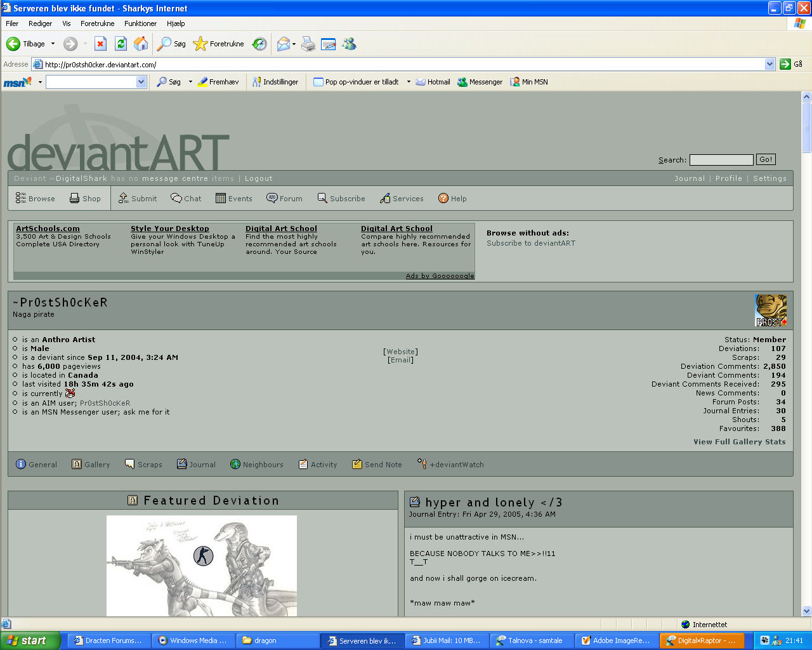Click the Refresh page icon

pos(121,44)
